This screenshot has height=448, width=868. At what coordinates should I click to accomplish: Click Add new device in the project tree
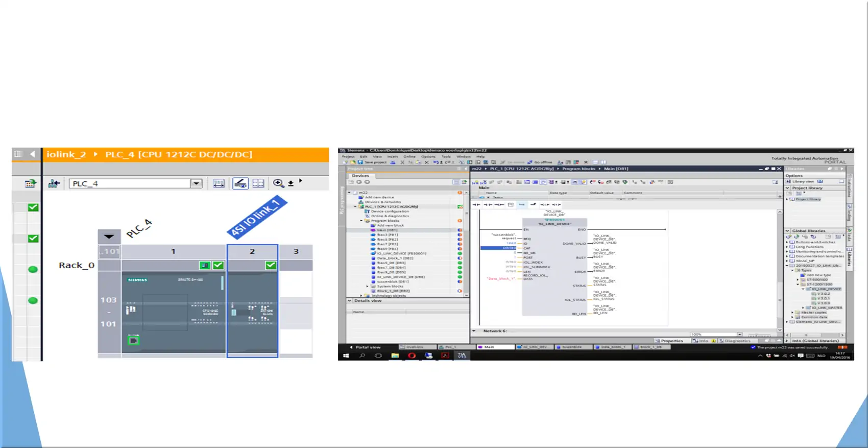pyautogui.click(x=379, y=197)
